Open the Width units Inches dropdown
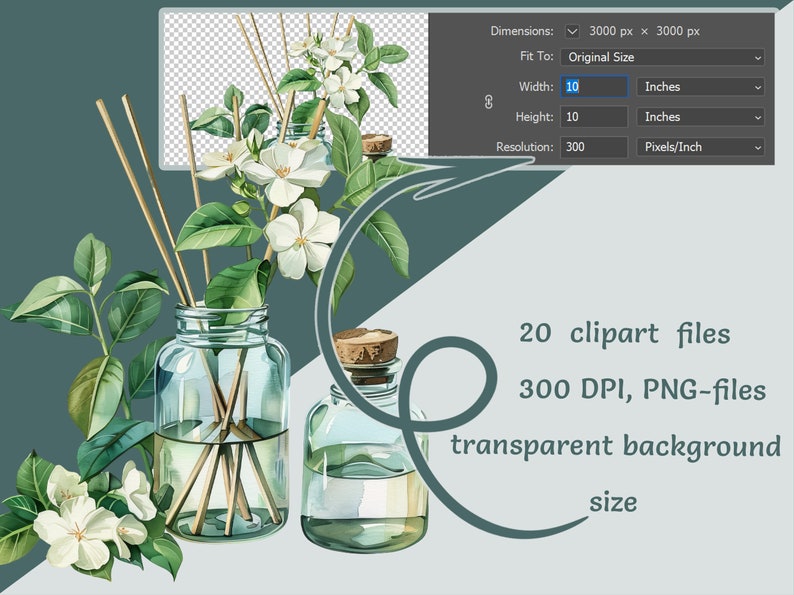Image resolution: width=794 pixels, height=595 pixels. point(700,87)
